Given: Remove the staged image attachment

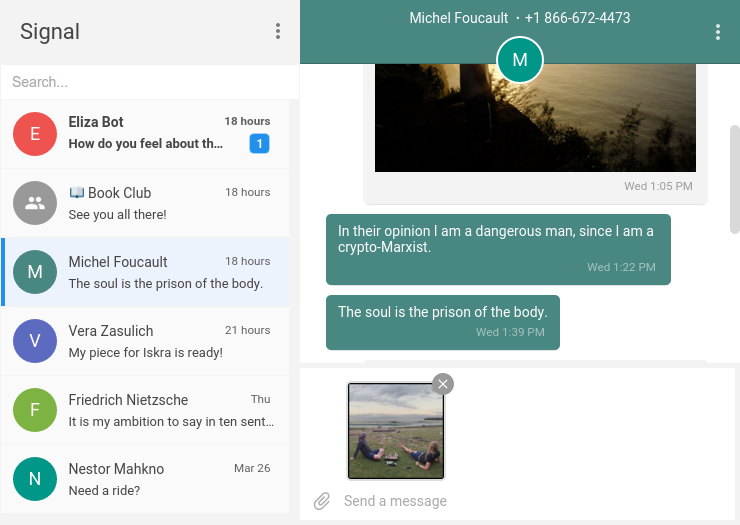Looking at the screenshot, I should click(x=443, y=383).
